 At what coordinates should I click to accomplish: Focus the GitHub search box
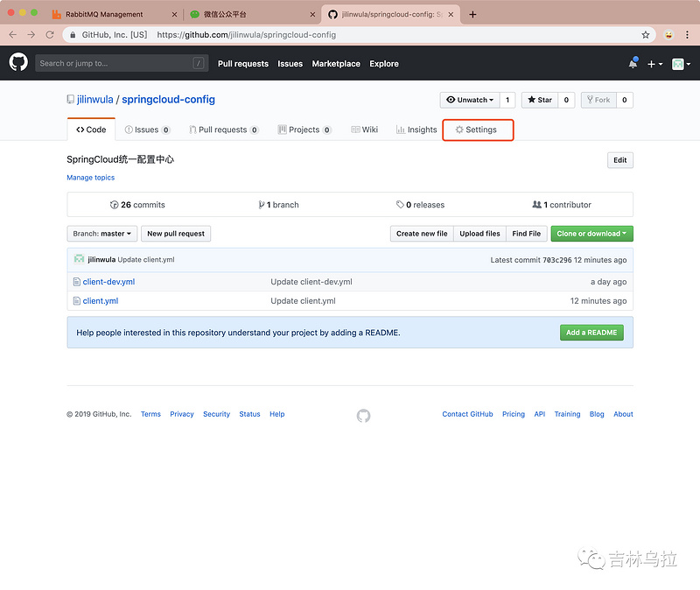[122, 63]
